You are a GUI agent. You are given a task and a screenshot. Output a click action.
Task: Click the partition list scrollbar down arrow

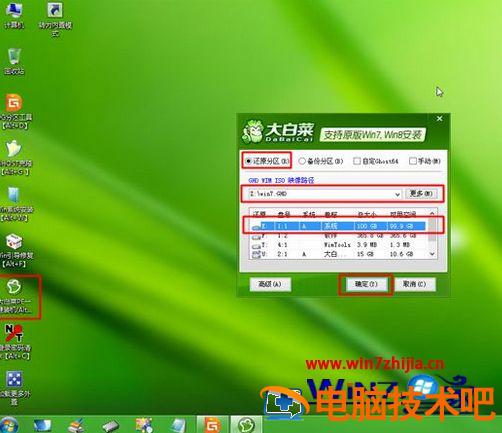(432, 254)
